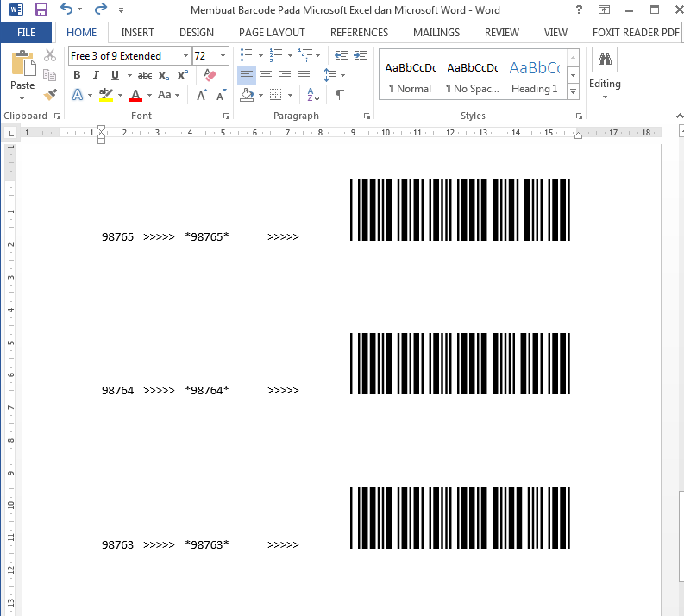Toggle italic formatting
684x616 pixels.
[x=96, y=75]
